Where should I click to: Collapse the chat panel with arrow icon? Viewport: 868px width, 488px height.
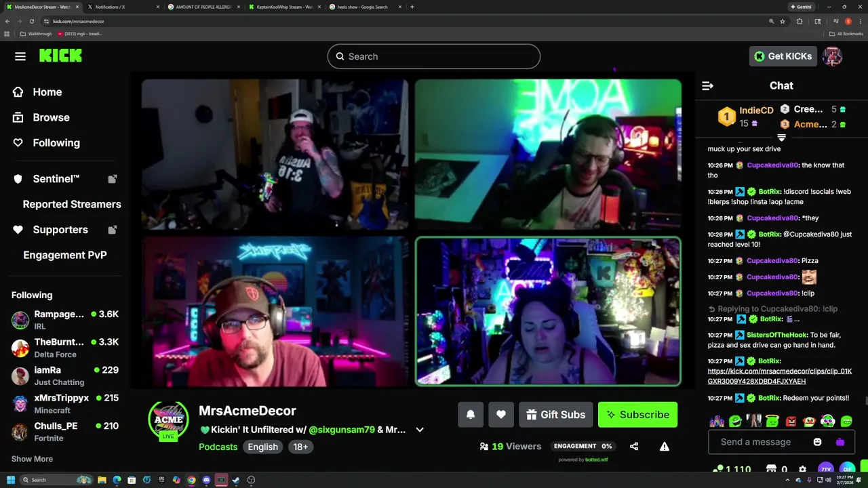point(707,86)
